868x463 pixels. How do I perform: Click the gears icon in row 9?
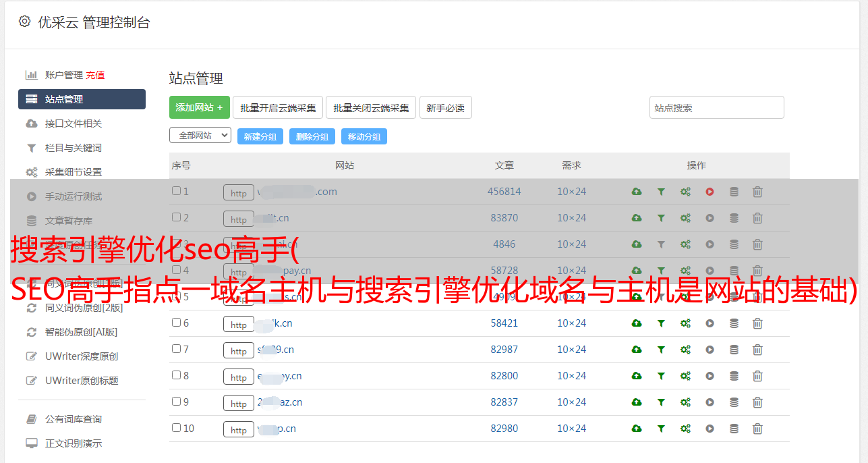click(685, 402)
